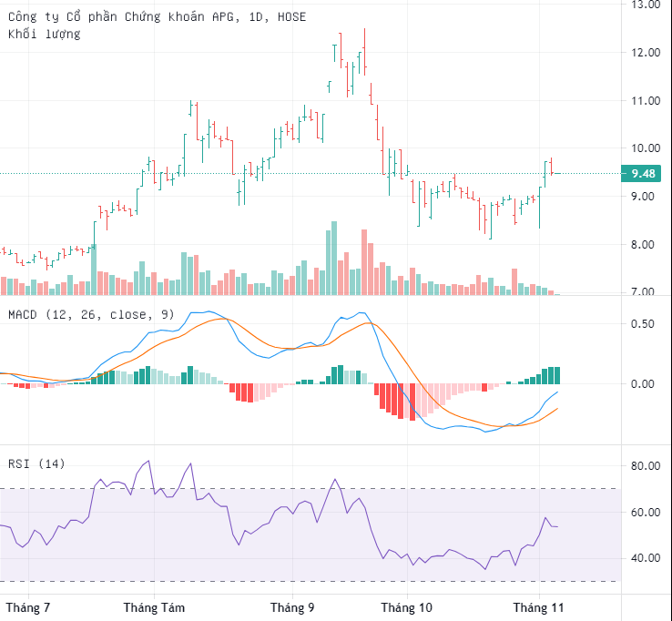Click 7.00 on the price scale
The width and height of the screenshot is (672, 621).
click(x=645, y=291)
